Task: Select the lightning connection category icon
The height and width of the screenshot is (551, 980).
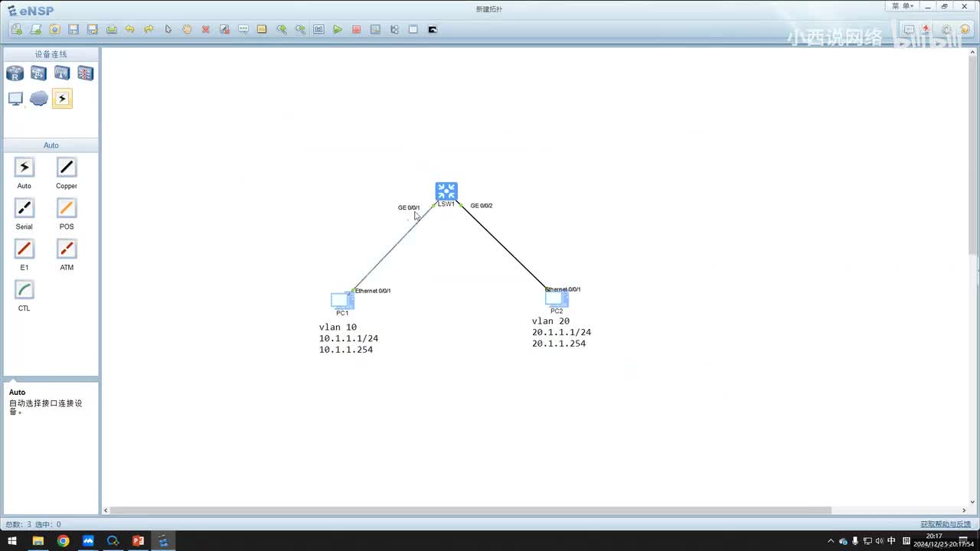Action: click(62, 99)
